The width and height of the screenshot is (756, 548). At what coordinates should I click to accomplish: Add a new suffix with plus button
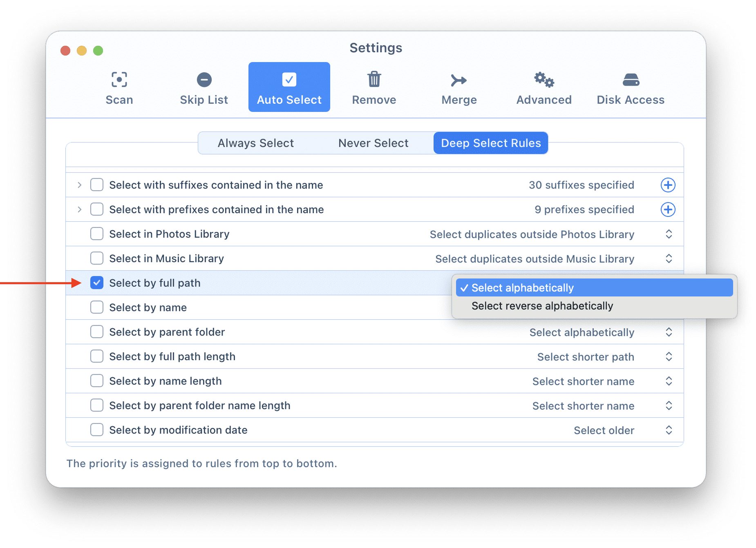(668, 185)
